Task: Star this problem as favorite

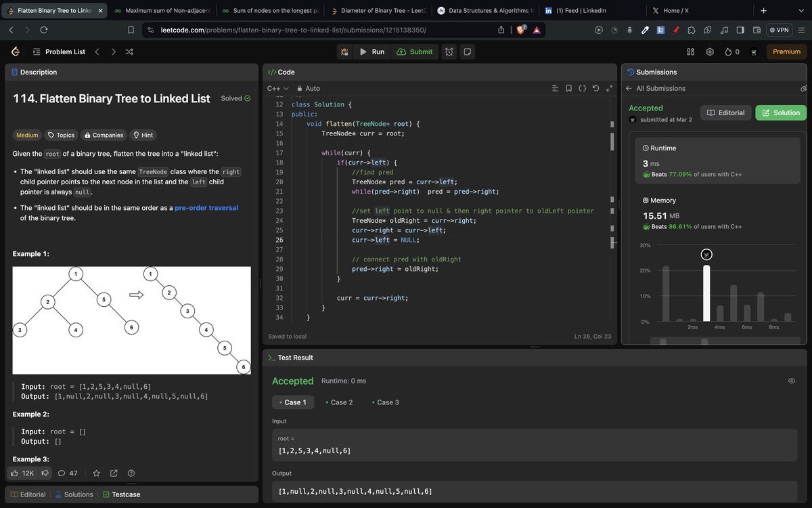Action: (x=96, y=473)
